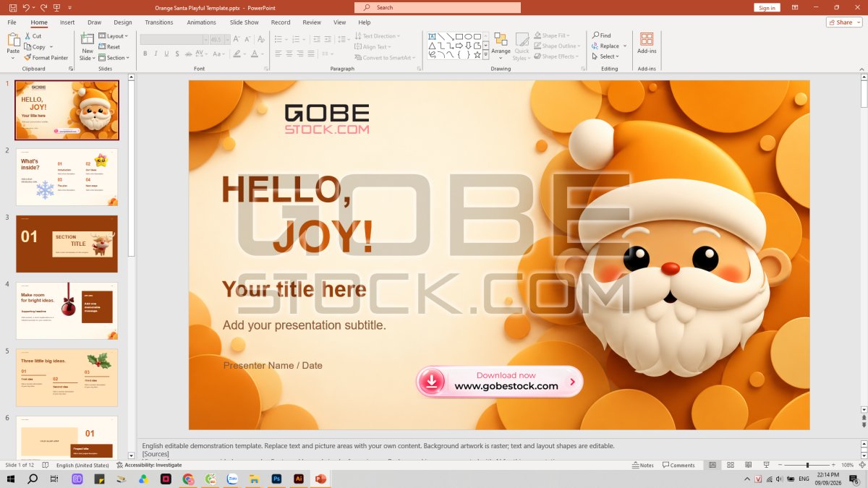Toggle the Notes pane in status bar
This screenshot has width=868, height=488.
pyautogui.click(x=642, y=465)
